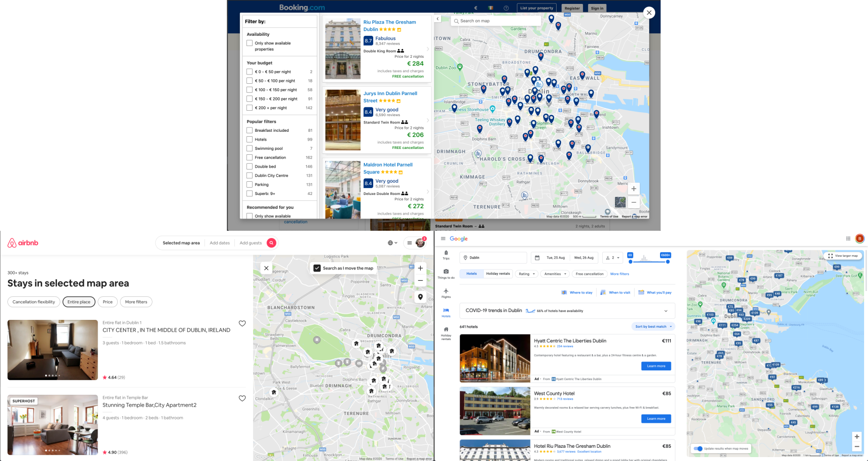
Task: Uncheck Search as I move the map
Action: point(317,268)
